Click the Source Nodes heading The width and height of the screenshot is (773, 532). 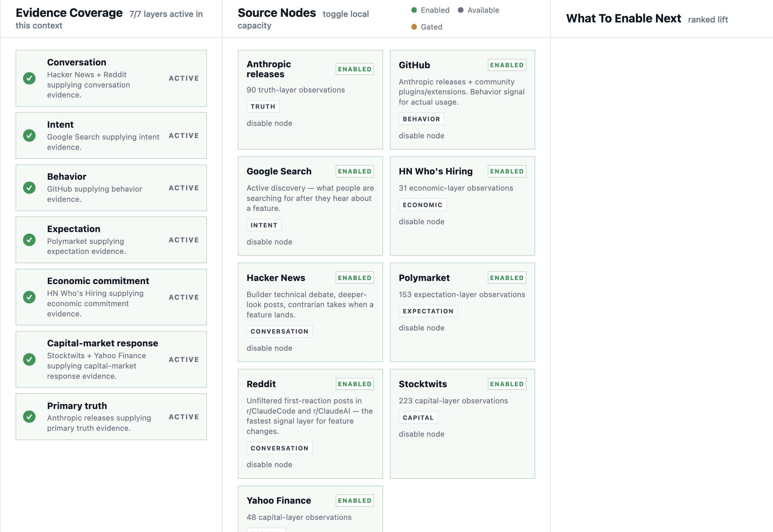pyautogui.click(x=277, y=13)
